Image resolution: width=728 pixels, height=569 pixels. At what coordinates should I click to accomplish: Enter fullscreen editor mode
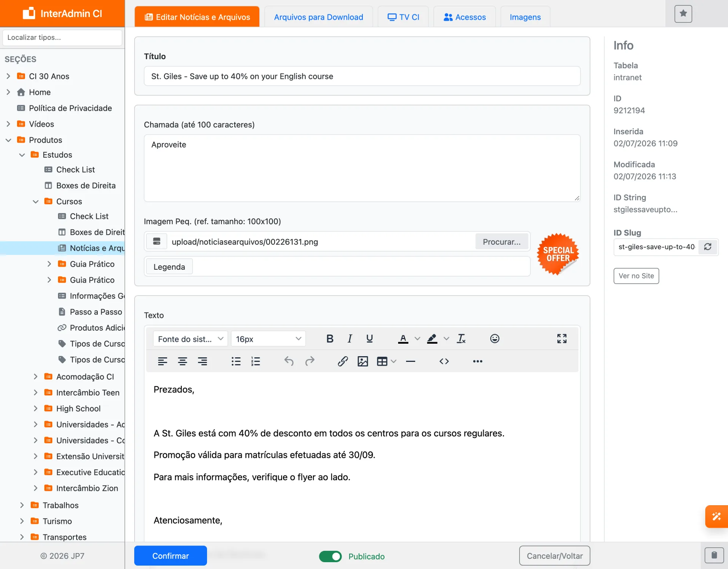click(x=562, y=339)
